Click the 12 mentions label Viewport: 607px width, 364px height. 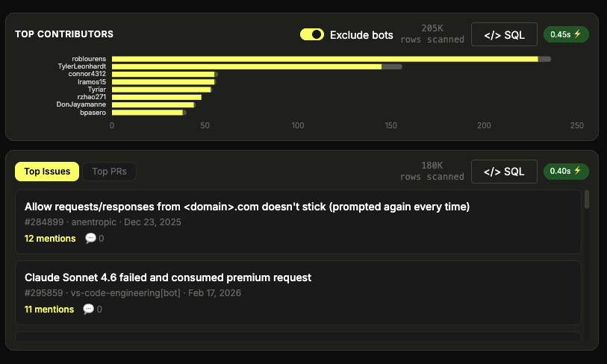50,239
